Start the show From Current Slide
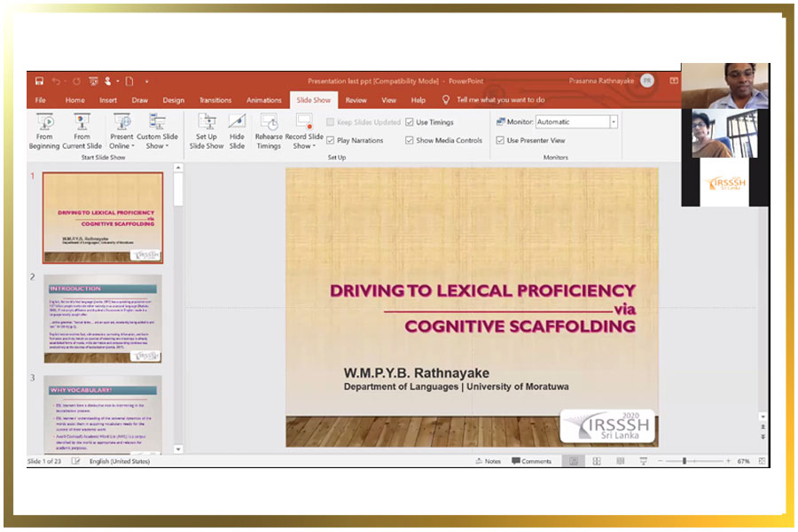The width and height of the screenshot is (798, 532). coord(82,131)
